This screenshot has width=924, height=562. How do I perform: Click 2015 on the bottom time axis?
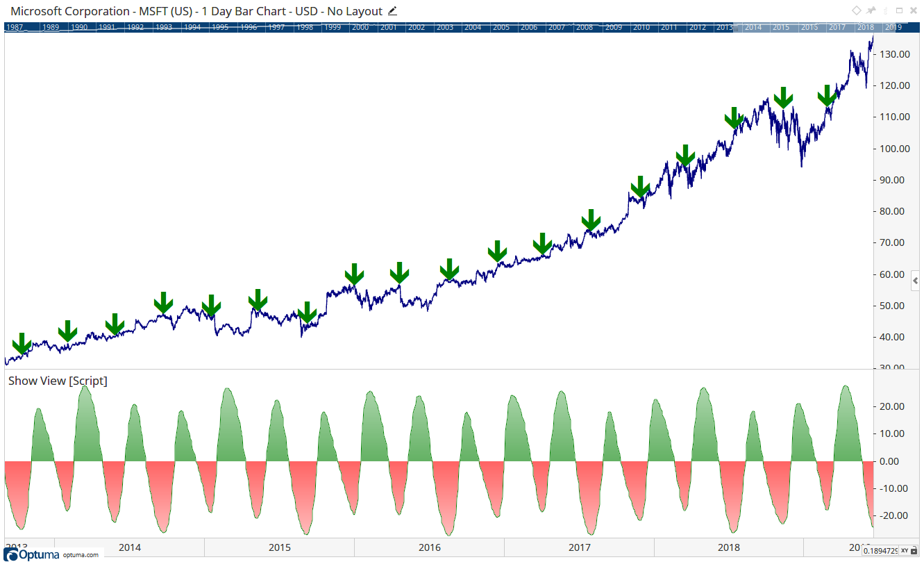tap(280, 547)
